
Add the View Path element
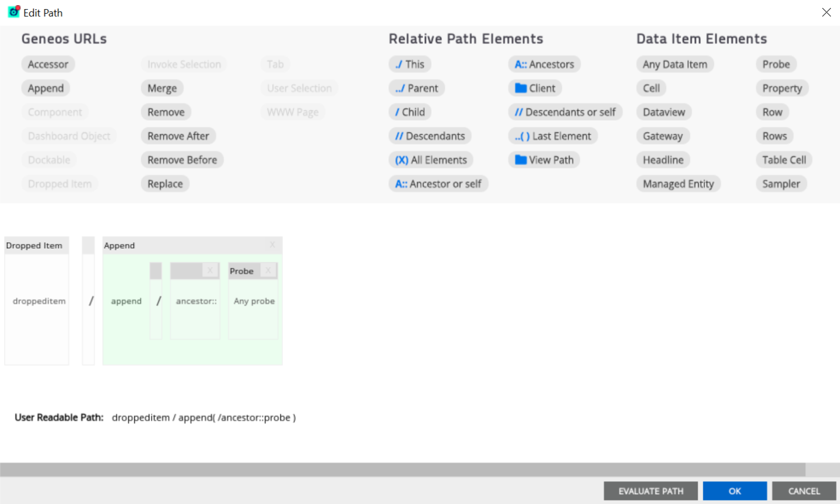544,161
